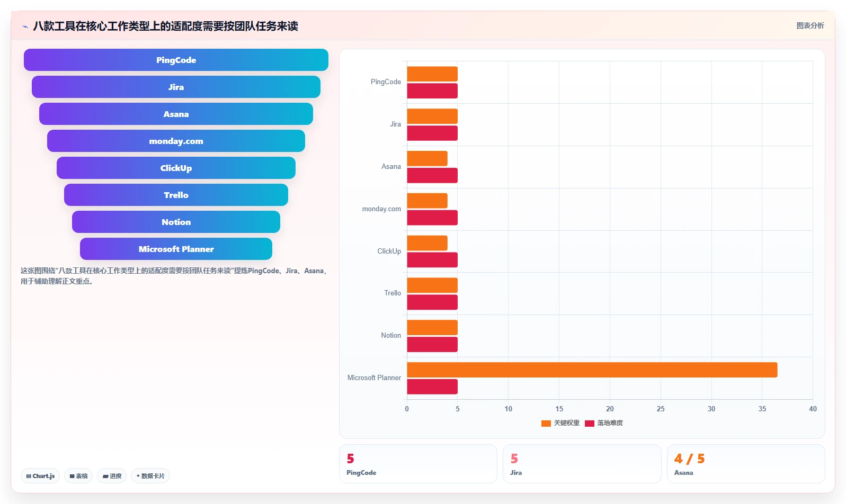
Task: Click PingCode's orange chart bar
Action: [x=432, y=74]
